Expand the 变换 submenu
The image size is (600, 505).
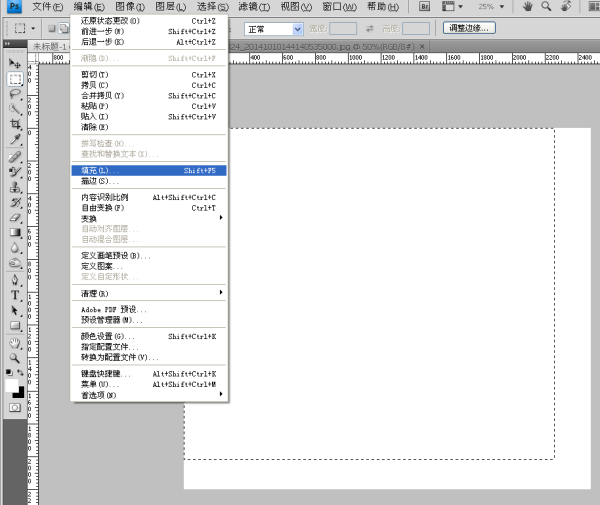click(150, 218)
